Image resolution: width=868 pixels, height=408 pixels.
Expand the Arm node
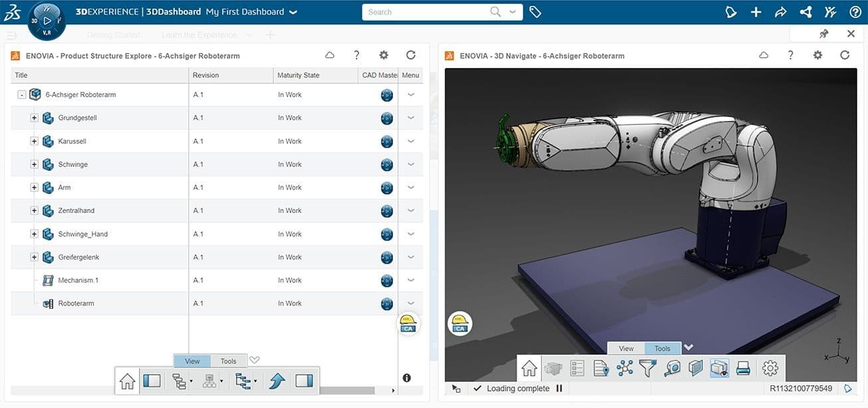[34, 188]
